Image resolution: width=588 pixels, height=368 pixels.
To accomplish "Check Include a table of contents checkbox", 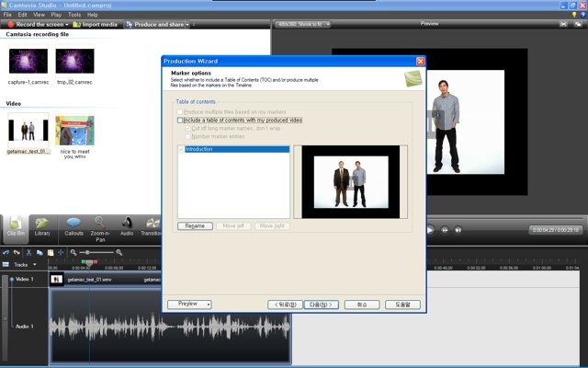I will point(180,121).
